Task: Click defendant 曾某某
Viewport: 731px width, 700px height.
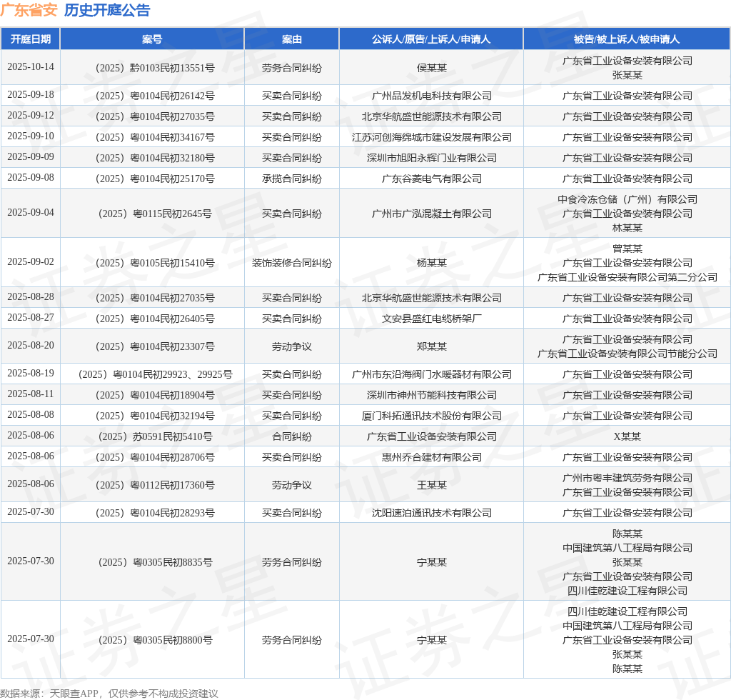Action: point(627,249)
